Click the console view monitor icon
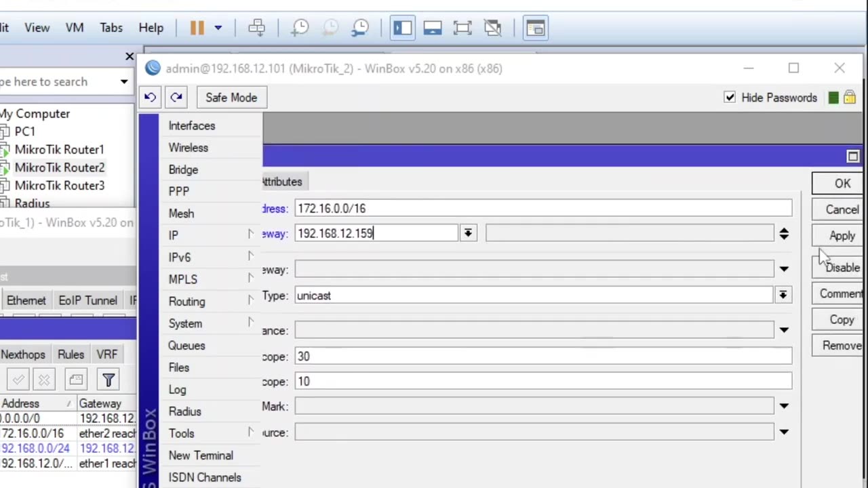868x488 pixels. coord(433,28)
